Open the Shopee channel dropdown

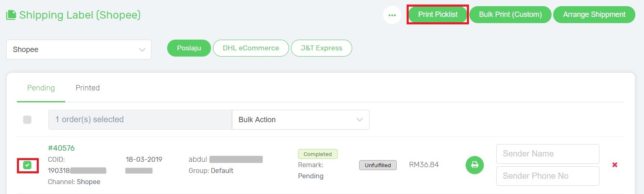(78, 50)
